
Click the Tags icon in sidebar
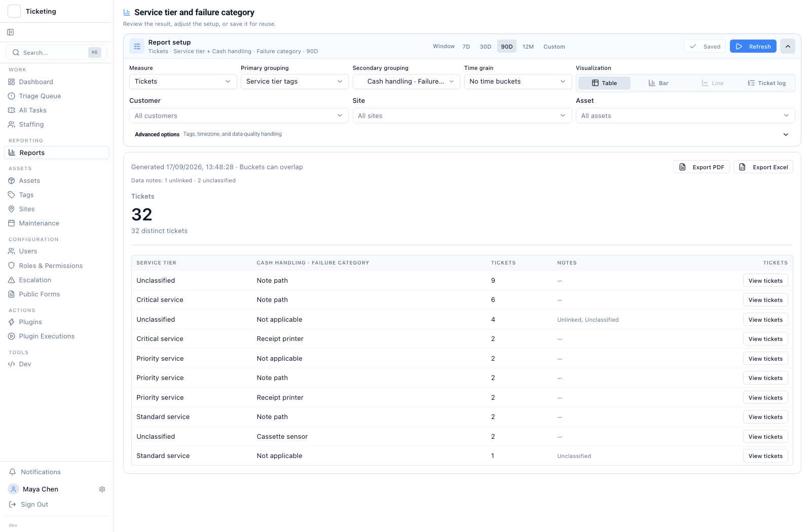click(x=12, y=195)
